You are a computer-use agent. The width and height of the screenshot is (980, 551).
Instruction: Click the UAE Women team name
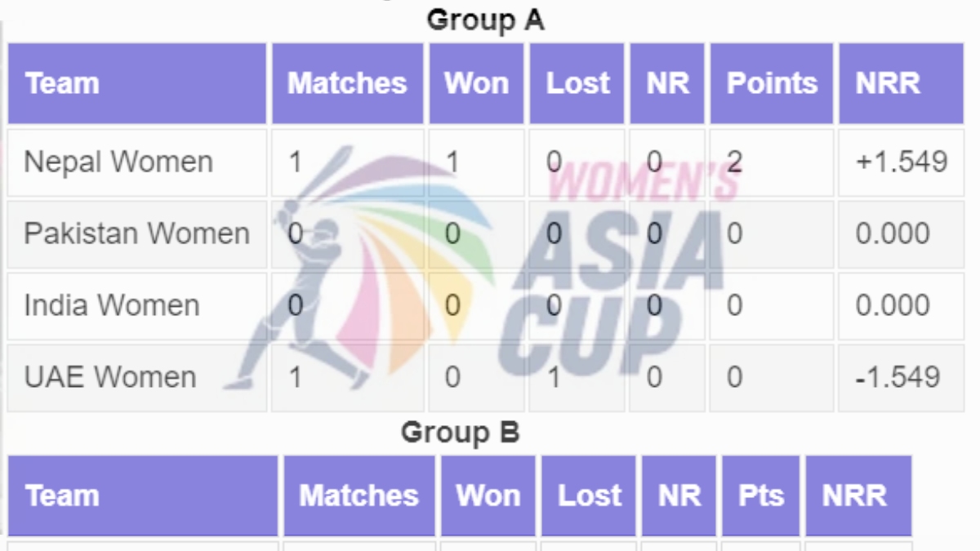[x=110, y=377]
